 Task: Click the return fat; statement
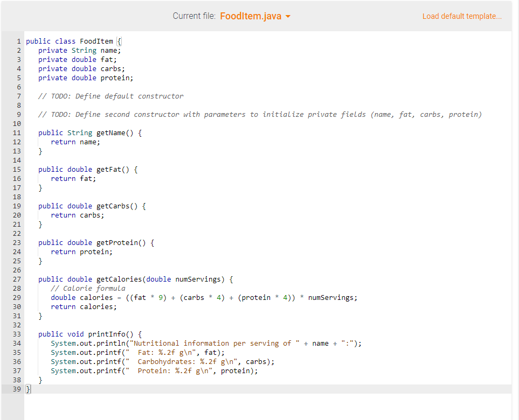73,179
